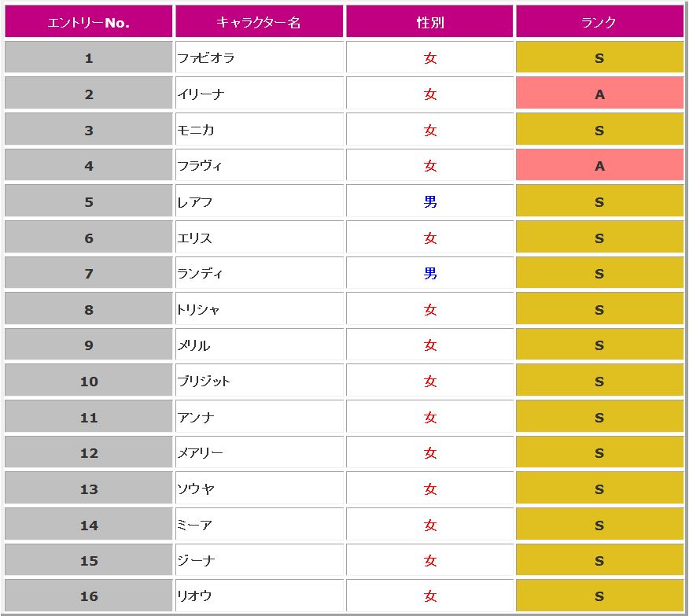This screenshot has width=689, height=616.
Task: Click the blue 男 for レアフ
Action: [430, 202]
